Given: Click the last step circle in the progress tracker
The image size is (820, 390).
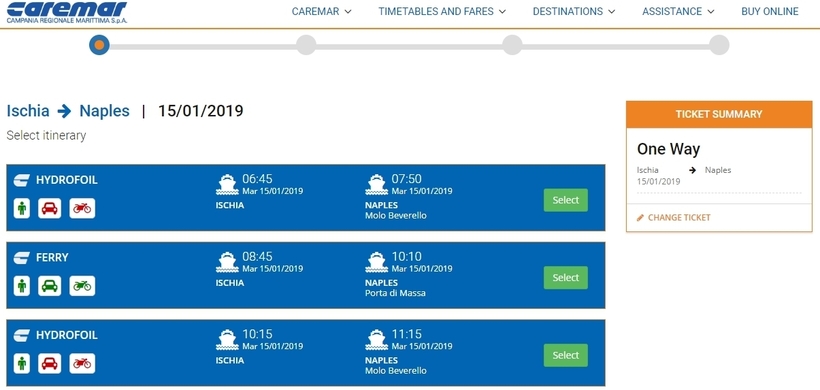Looking at the screenshot, I should click(719, 45).
